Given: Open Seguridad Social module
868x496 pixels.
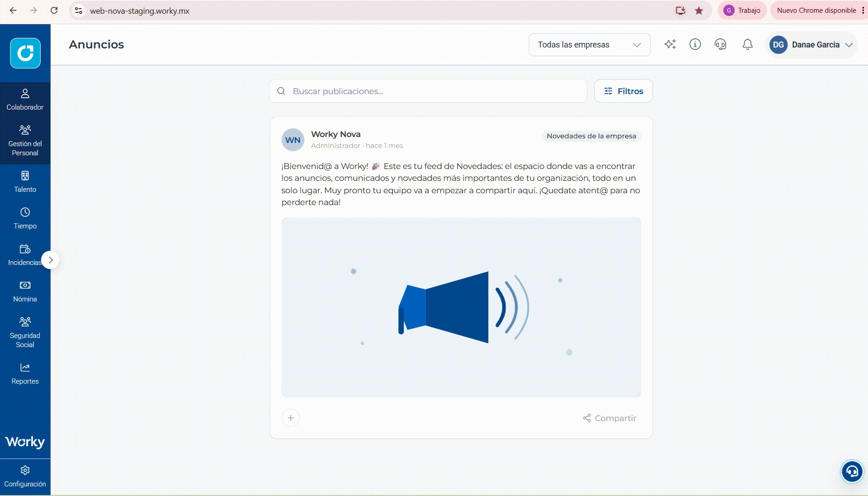Looking at the screenshot, I should (25, 333).
